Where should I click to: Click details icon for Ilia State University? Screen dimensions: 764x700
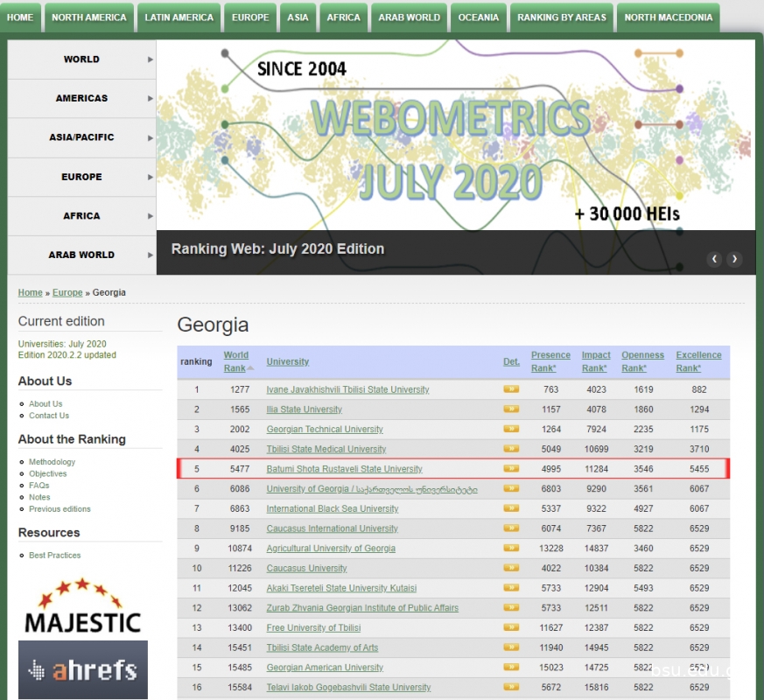[x=511, y=409]
